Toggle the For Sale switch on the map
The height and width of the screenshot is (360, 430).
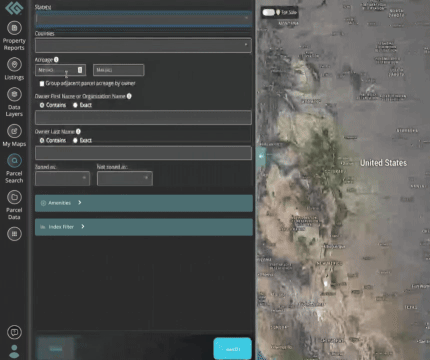268,12
